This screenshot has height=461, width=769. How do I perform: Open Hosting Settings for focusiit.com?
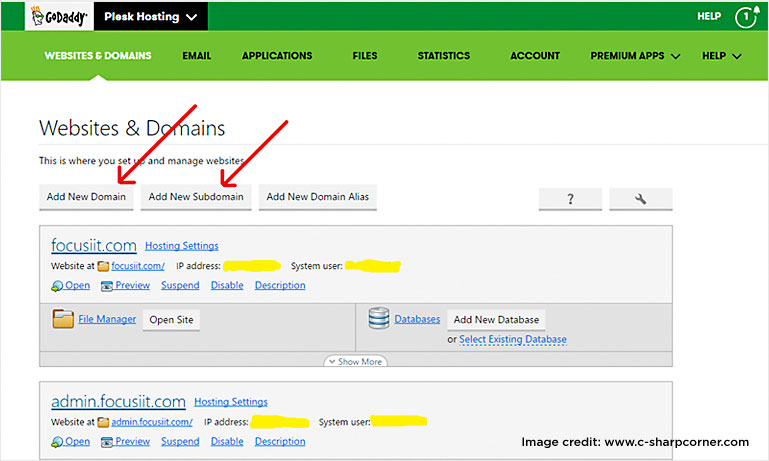[x=182, y=246]
